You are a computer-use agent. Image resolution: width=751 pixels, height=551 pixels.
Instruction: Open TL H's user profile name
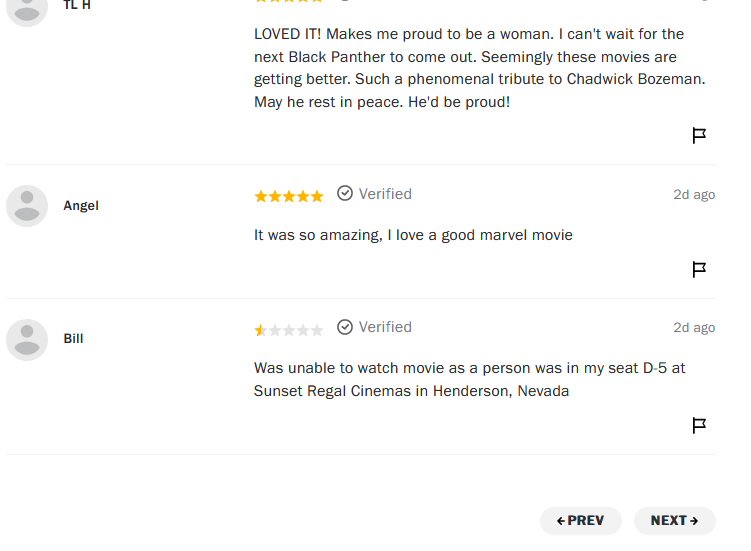(x=77, y=5)
